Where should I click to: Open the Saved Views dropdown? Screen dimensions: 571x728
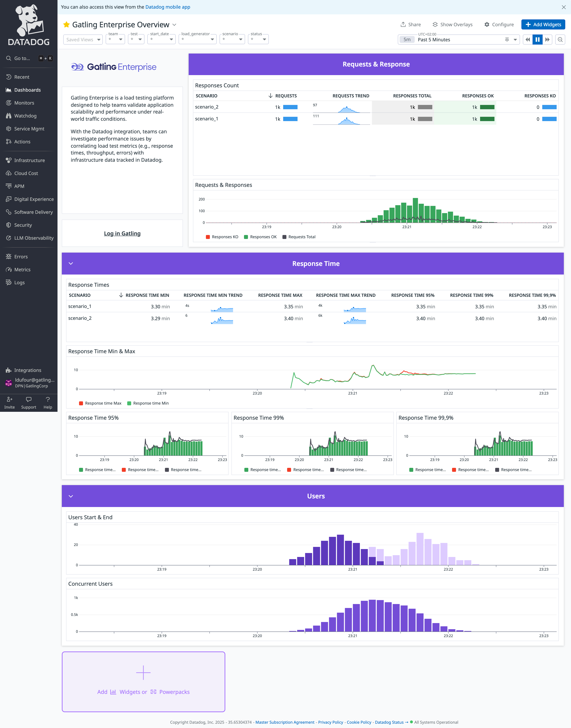point(83,40)
